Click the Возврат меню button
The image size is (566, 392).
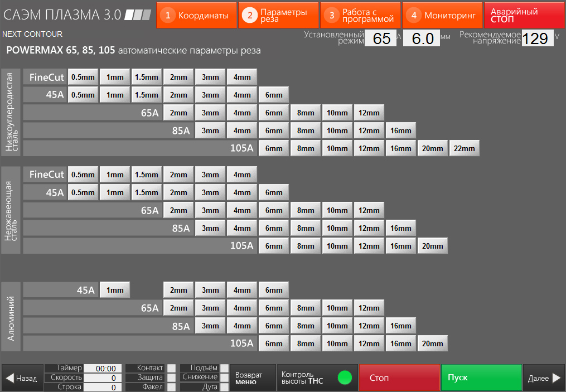(252, 378)
